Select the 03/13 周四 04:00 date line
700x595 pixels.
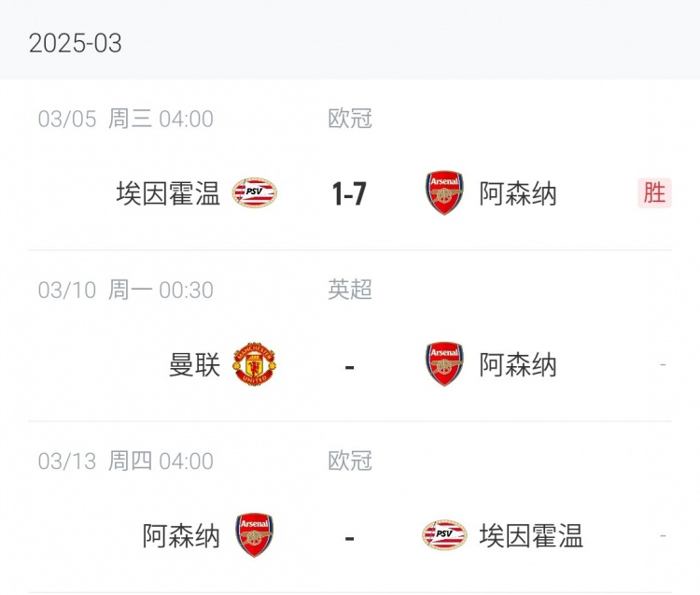click(x=126, y=460)
